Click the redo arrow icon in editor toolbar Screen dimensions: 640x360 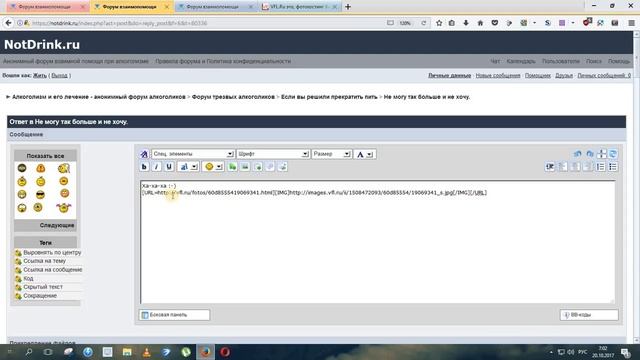(x=589, y=154)
